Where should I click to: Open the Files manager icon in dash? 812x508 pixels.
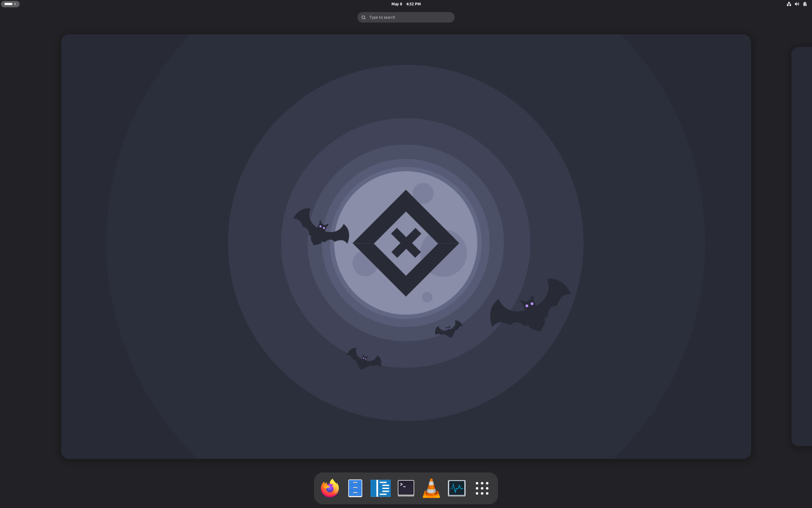pos(355,488)
